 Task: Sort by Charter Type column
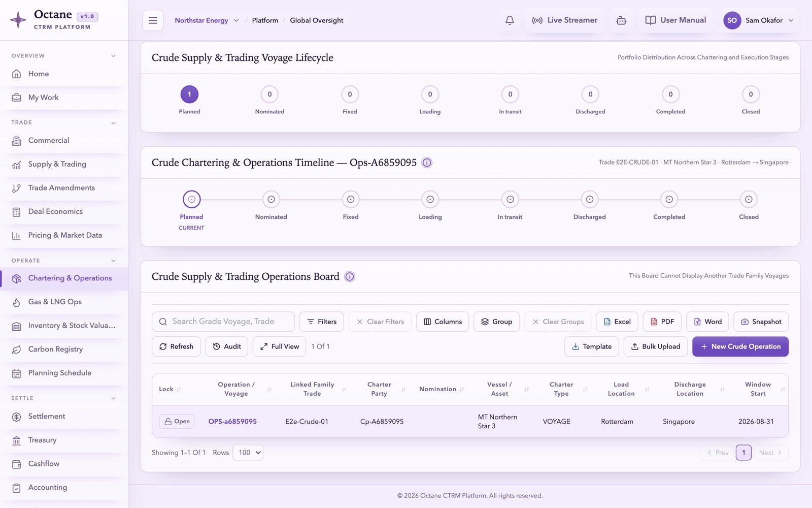coord(585,389)
